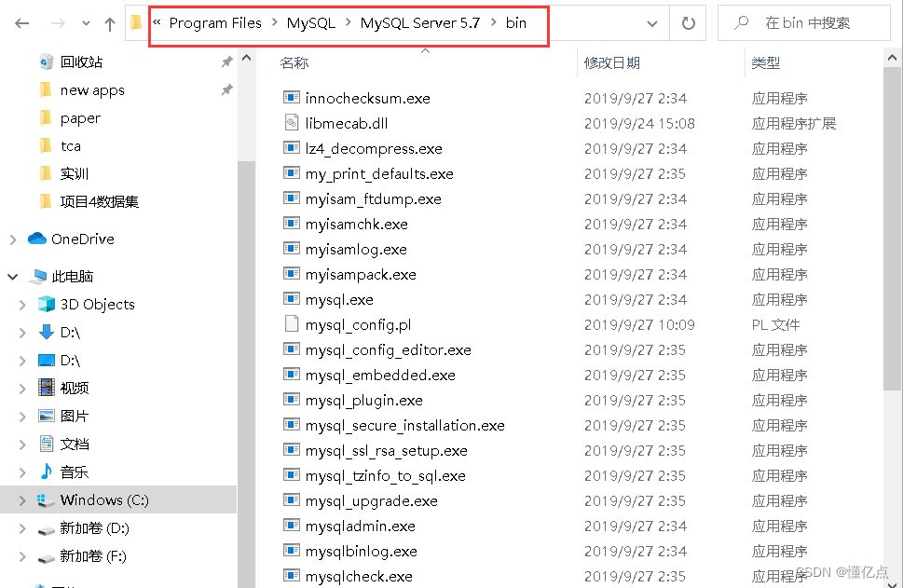Click file list scrollbar up arrow
903x588 pixels.
(892, 58)
